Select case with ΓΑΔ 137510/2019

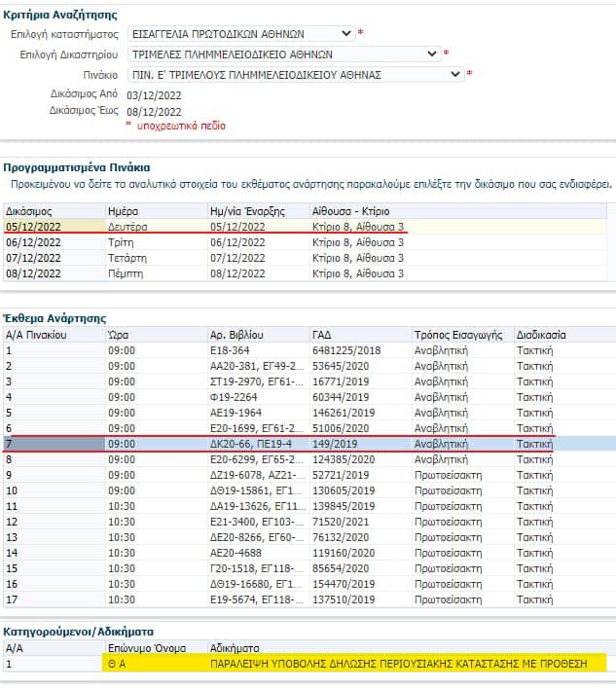309,599
